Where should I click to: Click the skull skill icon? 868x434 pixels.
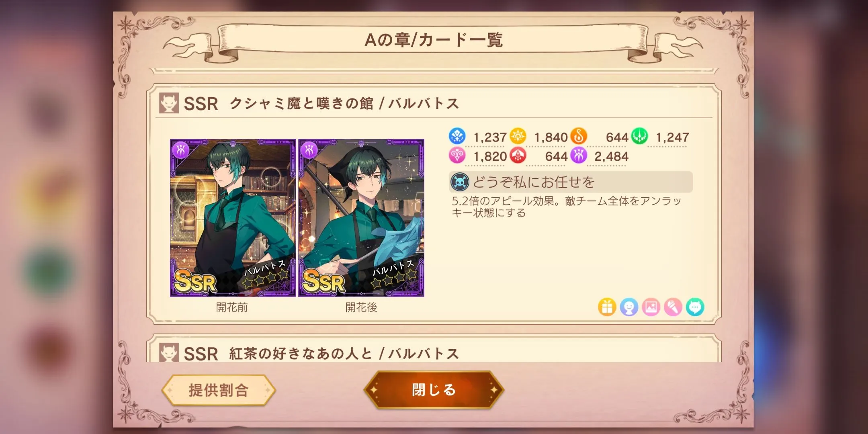(460, 182)
